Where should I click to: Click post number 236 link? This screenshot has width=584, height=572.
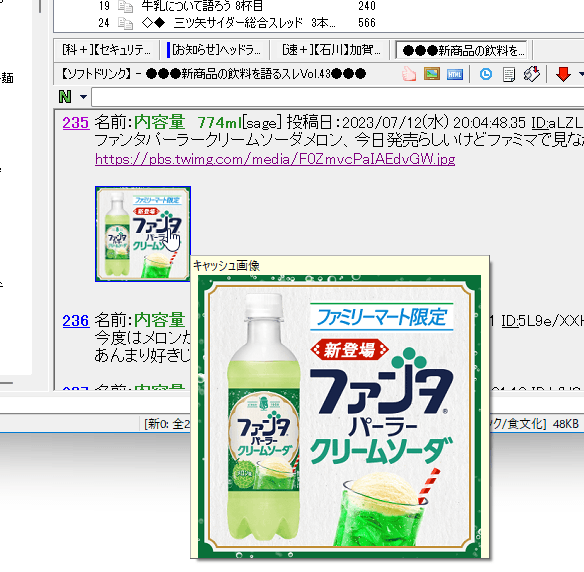(x=76, y=320)
